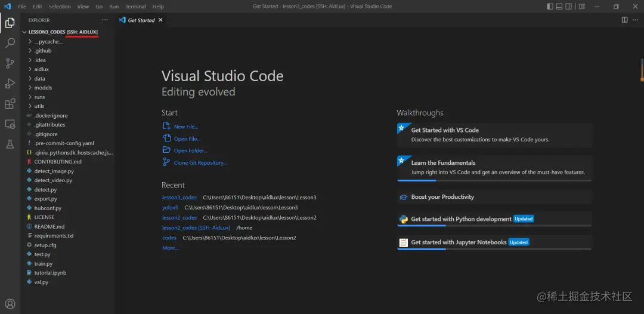Open the Testing flask icon view

tap(10, 144)
